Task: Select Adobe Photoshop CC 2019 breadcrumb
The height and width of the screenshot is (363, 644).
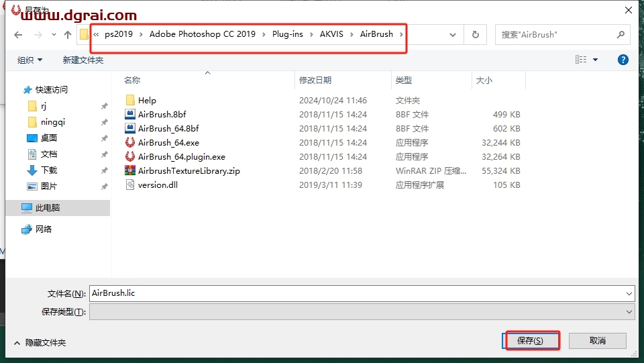Action: coord(203,34)
